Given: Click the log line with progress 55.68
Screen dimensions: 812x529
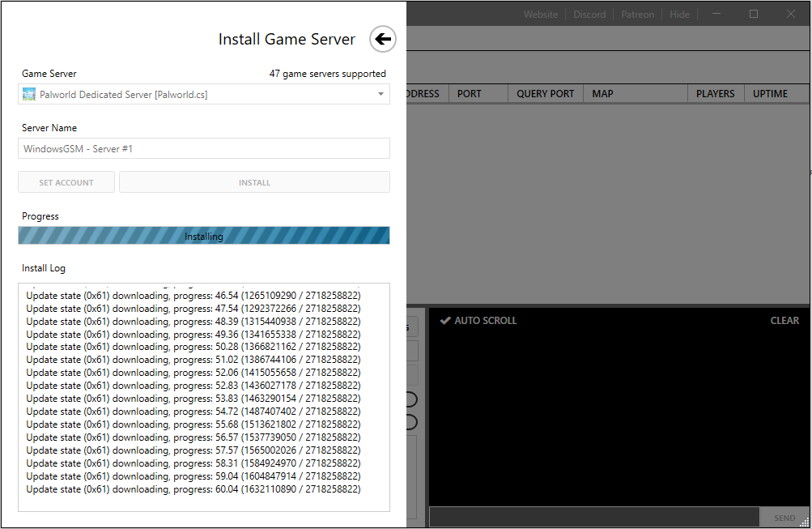Looking at the screenshot, I should (193, 424).
